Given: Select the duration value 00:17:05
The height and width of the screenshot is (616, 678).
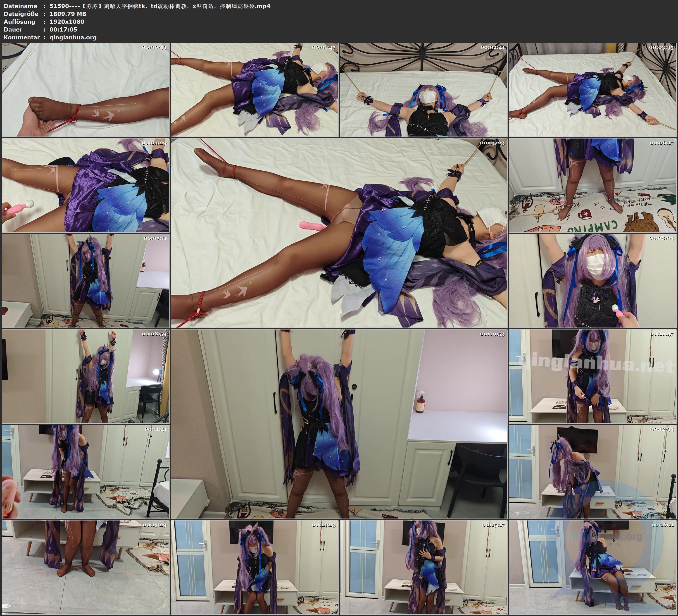Looking at the screenshot, I should coord(63,29).
